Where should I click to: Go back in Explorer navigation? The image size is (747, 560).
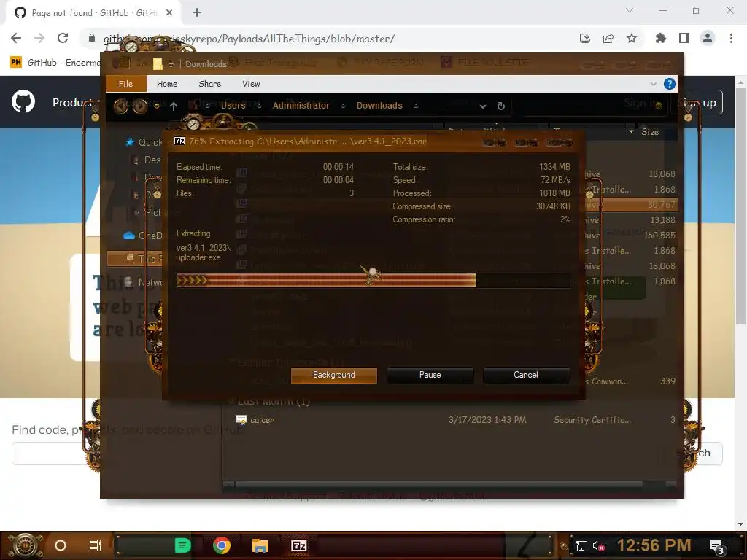(121, 106)
